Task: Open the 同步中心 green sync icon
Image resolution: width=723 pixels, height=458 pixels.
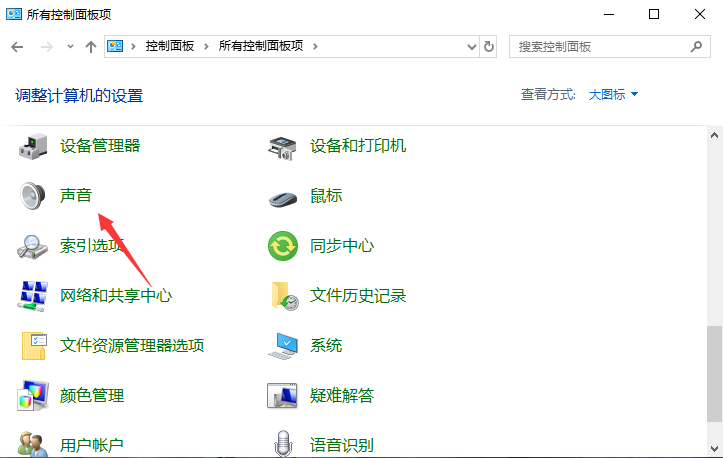Action: coord(283,246)
